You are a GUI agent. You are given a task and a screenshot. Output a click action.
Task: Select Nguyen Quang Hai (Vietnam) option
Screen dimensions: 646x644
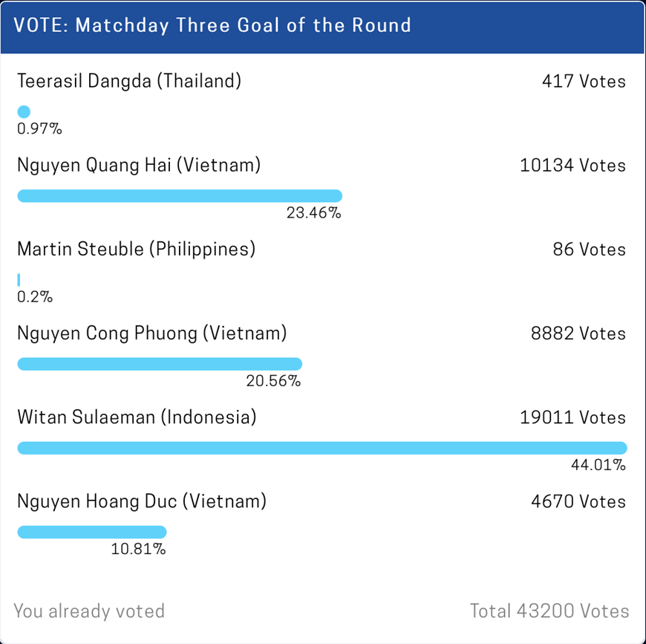point(139,165)
